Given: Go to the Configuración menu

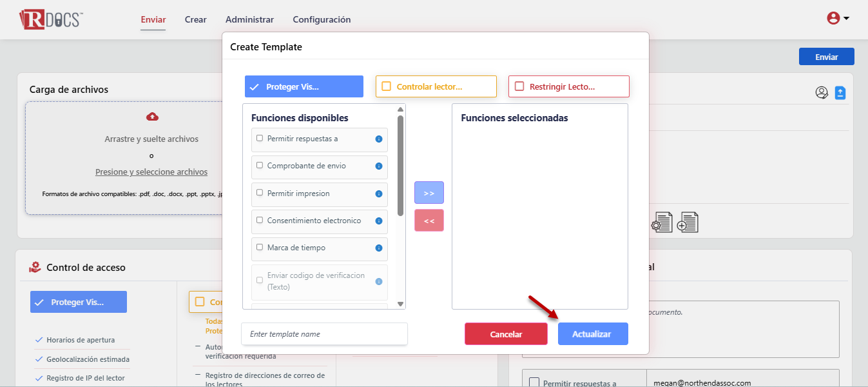Looking at the screenshot, I should click(x=322, y=19).
